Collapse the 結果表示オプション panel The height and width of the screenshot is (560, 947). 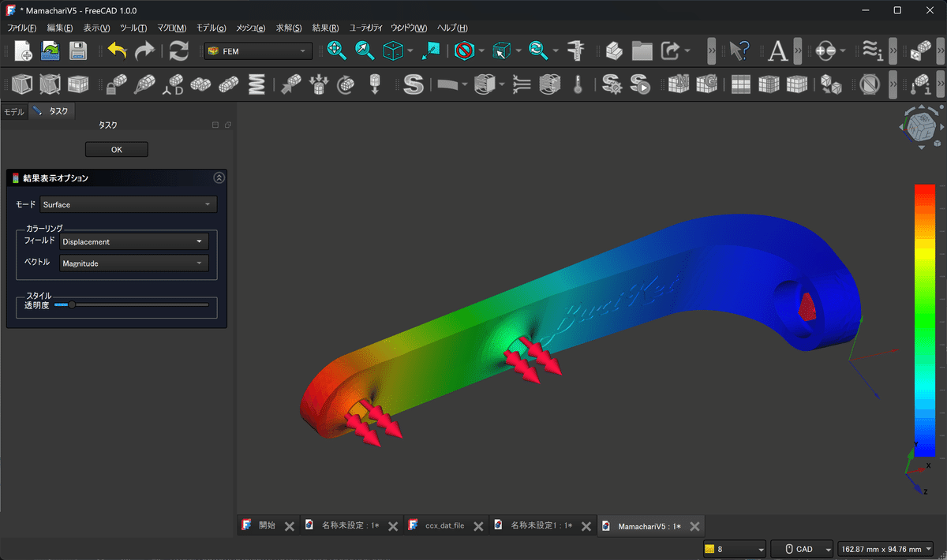click(219, 178)
